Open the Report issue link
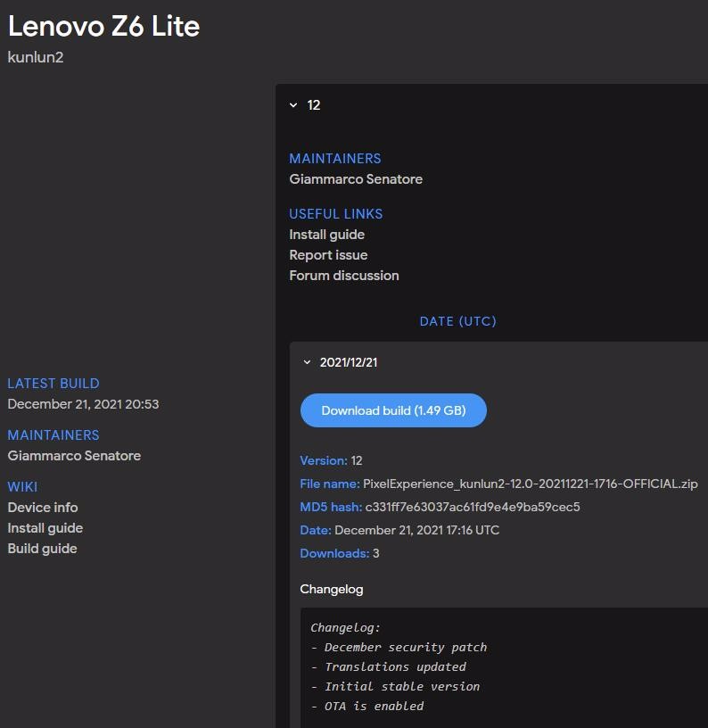This screenshot has width=708, height=728. coord(328,255)
